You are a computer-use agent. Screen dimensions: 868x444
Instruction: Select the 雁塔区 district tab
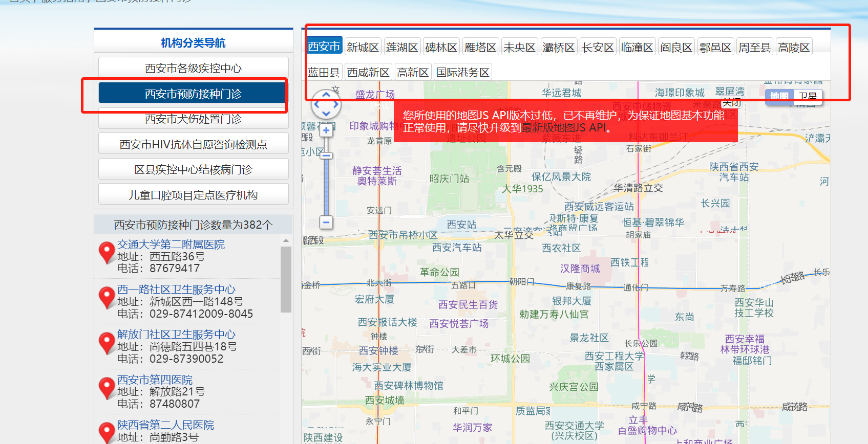click(480, 48)
